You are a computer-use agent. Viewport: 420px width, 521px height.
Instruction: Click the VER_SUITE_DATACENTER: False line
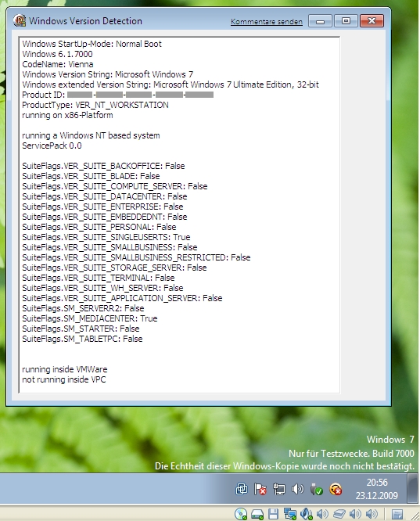click(x=104, y=196)
